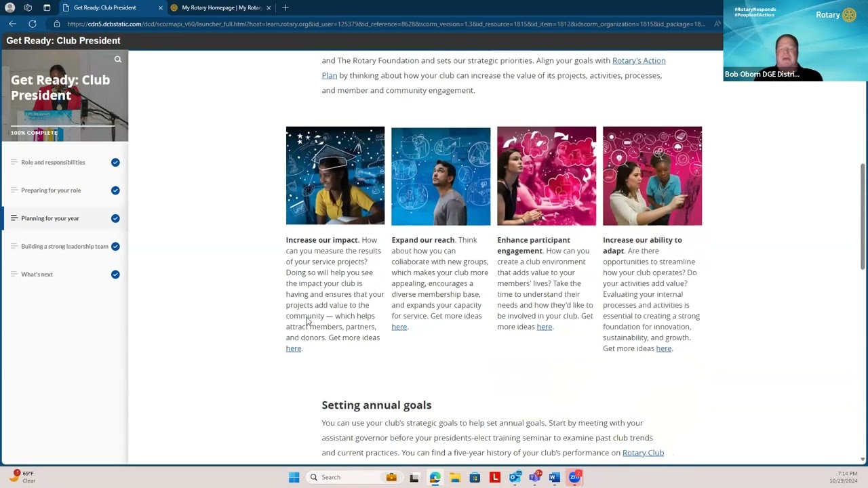Screen dimensions: 868x488
Task: Open the Windows Start menu
Action: (294, 477)
